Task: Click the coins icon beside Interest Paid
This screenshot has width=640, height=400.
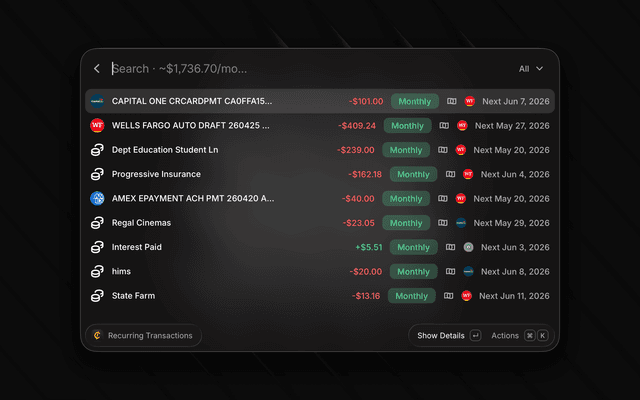Action: 97,247
